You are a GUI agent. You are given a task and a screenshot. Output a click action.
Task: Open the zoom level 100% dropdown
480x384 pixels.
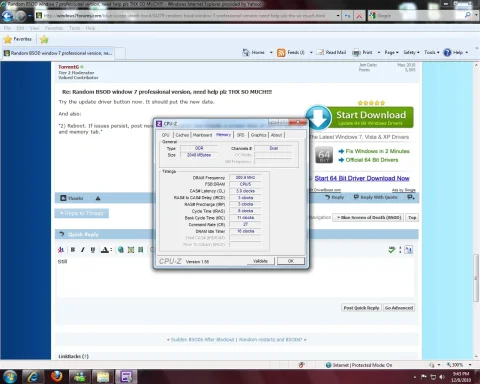[470, 365]
